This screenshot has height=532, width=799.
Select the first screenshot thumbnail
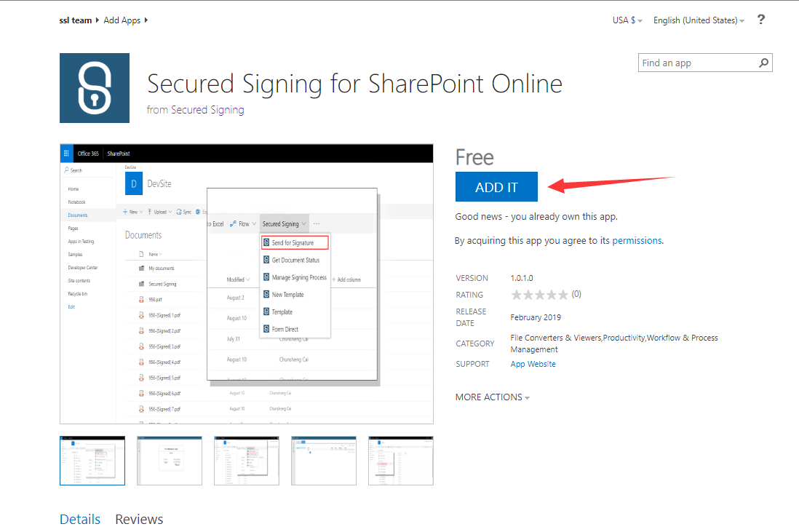(92, 461)
